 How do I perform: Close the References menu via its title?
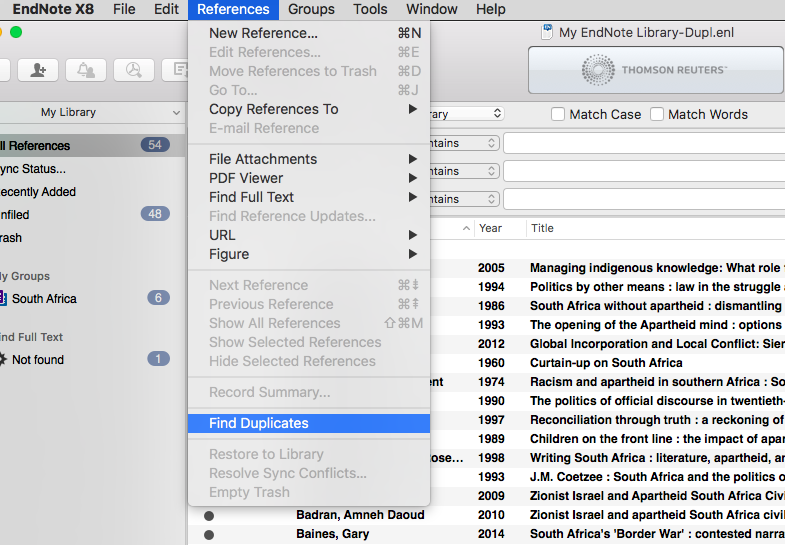pyautogui.click(x=233, y=9)
